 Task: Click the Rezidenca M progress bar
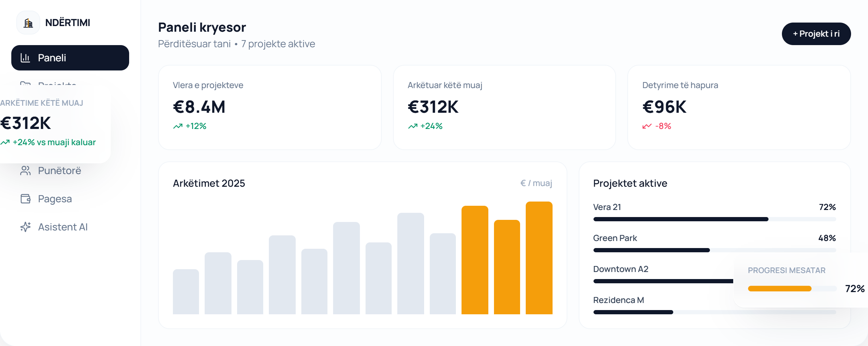(x=715, y=312)
